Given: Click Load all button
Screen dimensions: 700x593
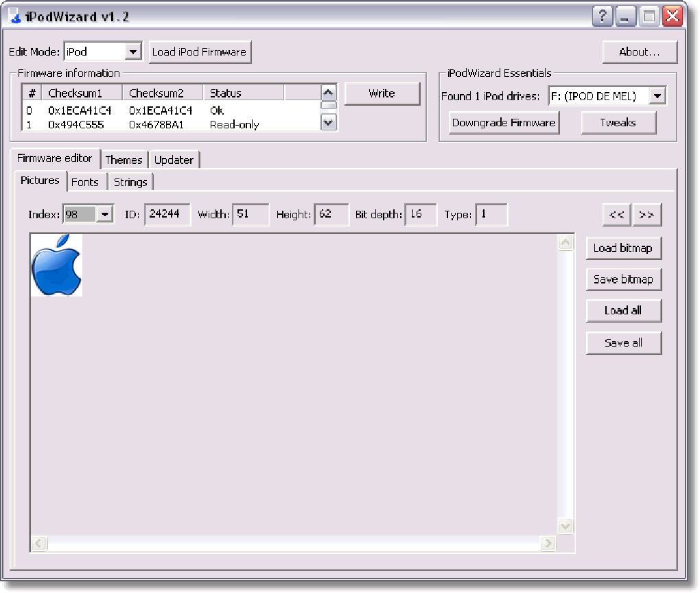Looking at the screenshot, I should pyautogui.click(x=623, y=311).
